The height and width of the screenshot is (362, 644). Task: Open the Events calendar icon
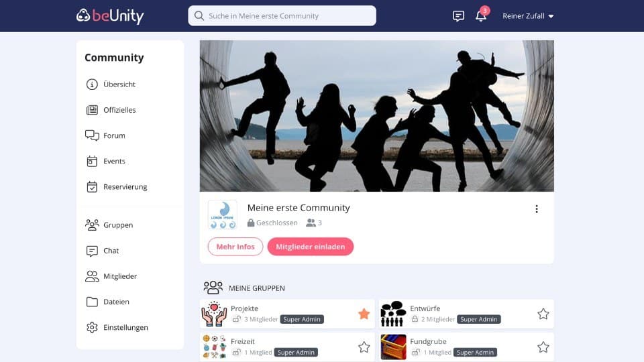pos(92,162)
